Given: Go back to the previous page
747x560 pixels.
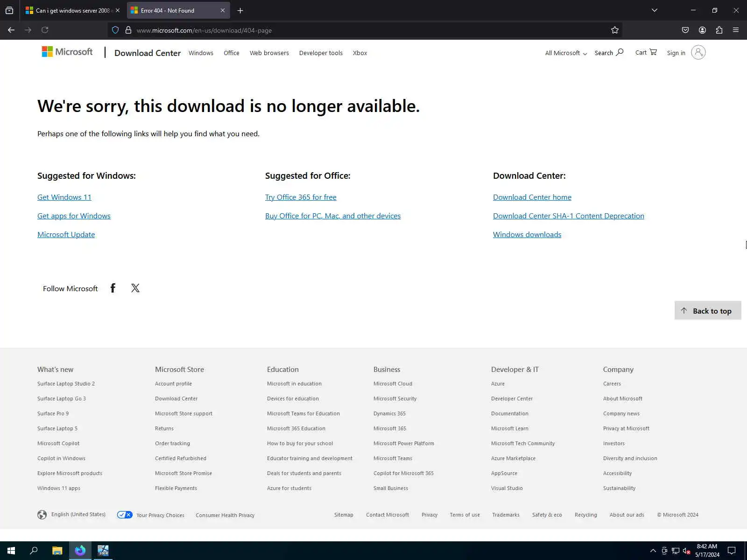Looking at the screenshot, I should point(11,30).
